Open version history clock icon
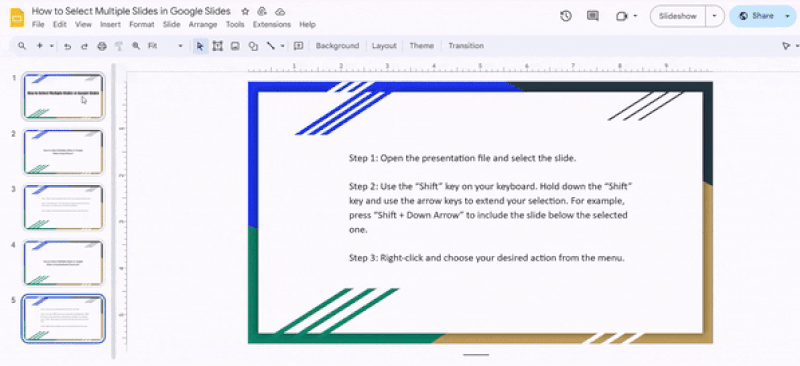This screenshot has width=800, height=366. (x=565, y=16)
